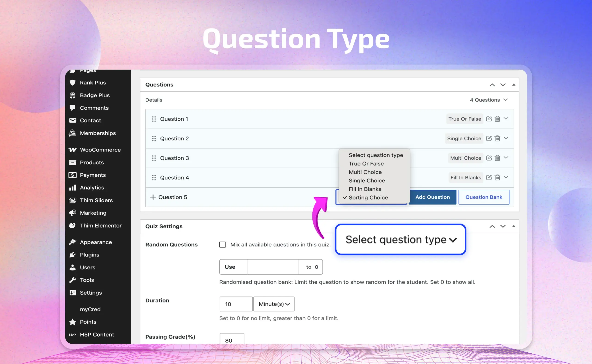This screenshot has height=364, width=592.
Task: Click the Badge Plus ribbon icon
Action: 72,95
